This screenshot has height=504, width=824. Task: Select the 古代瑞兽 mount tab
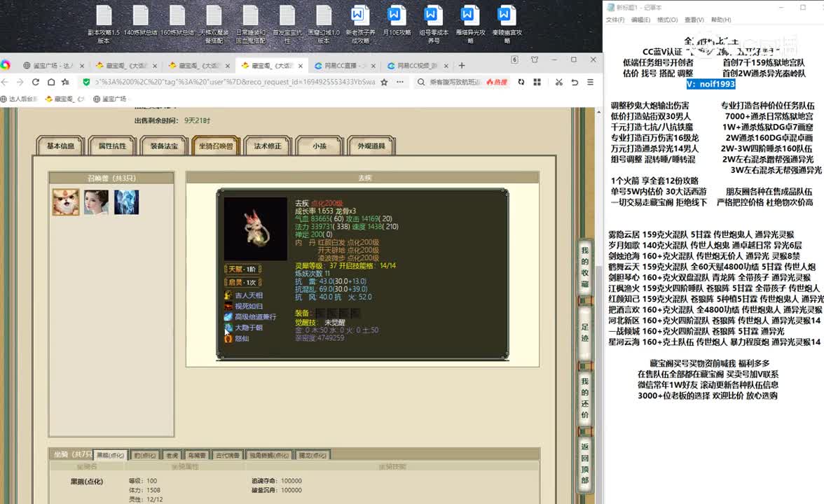(x=228, y=455)
